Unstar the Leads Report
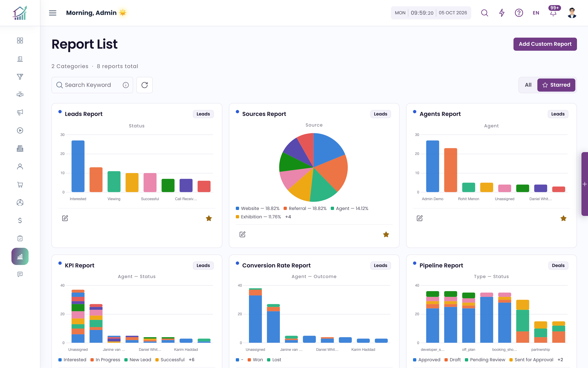Image resolution: width=588 pixels, height=368 pixels. click(209, 218)
